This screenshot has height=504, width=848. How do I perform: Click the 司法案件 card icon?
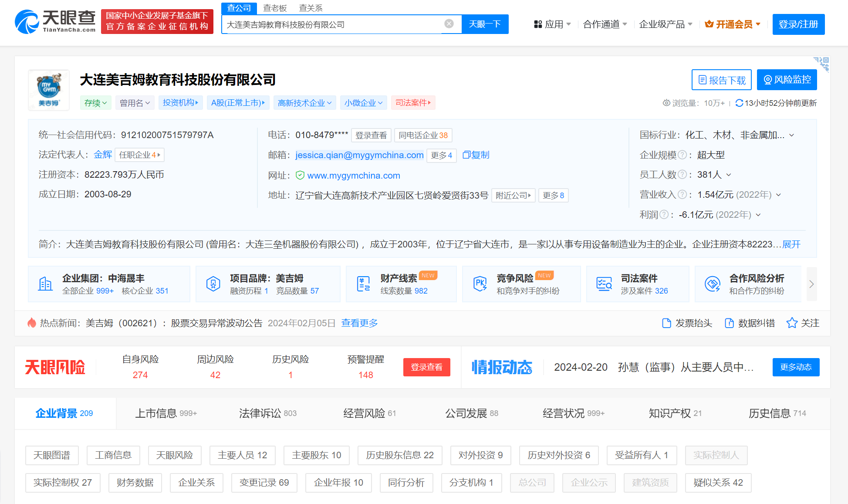coord(604,284)
